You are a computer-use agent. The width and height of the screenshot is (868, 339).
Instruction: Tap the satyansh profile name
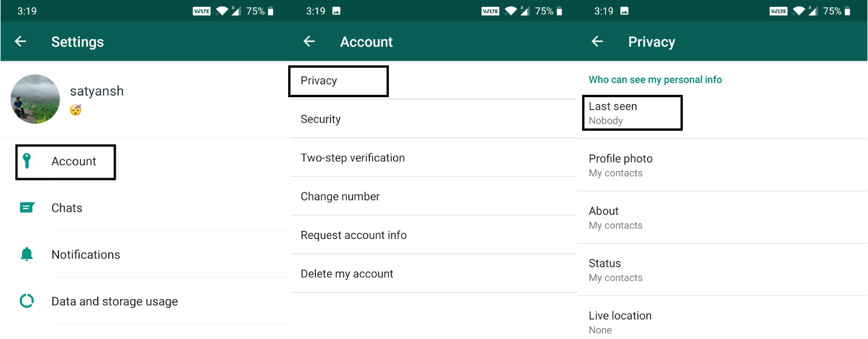[97, 91]
